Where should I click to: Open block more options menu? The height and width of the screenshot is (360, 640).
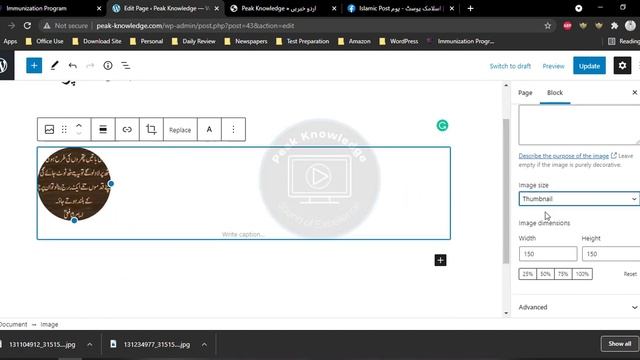point(233,129)
